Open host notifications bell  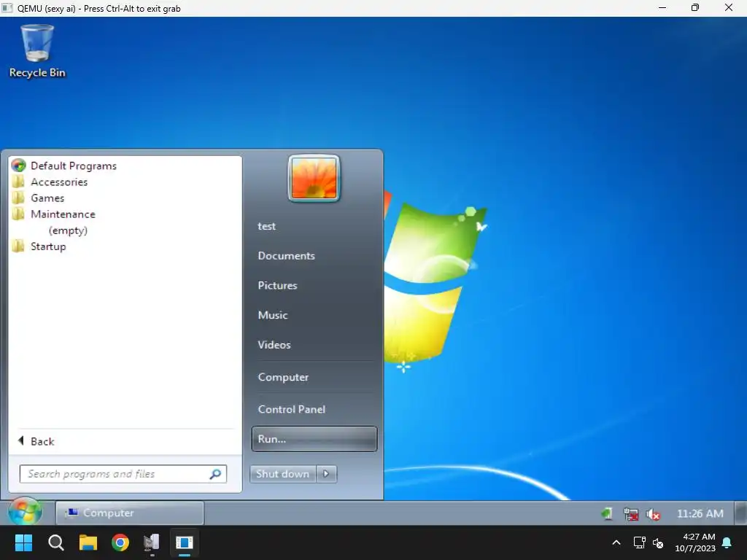click(x=727, y=542)
